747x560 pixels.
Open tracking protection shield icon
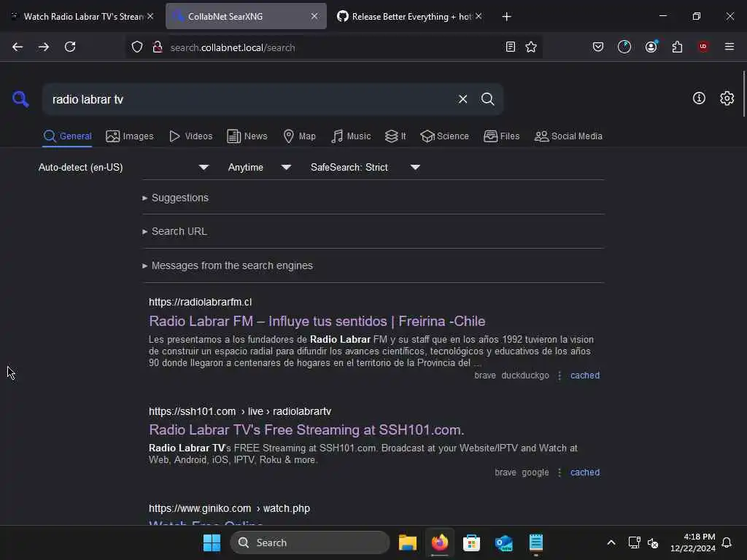click(136, 47)
